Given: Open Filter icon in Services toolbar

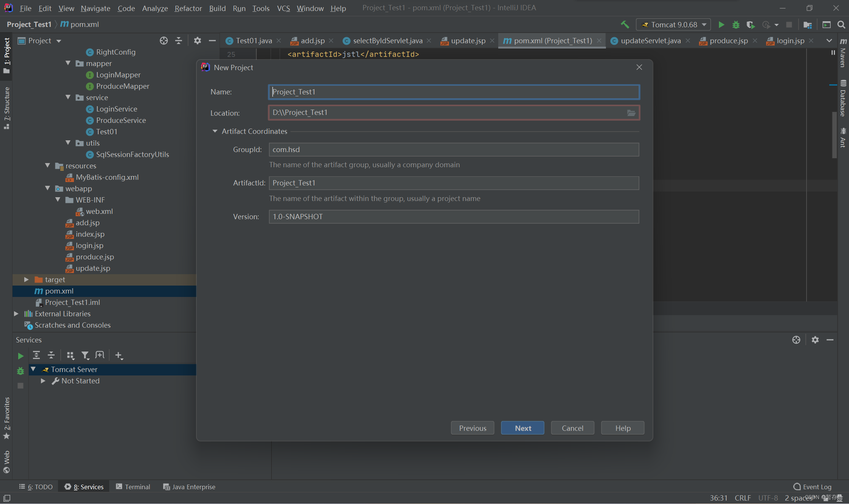Looking at the screenshot, I should (85, 355).
